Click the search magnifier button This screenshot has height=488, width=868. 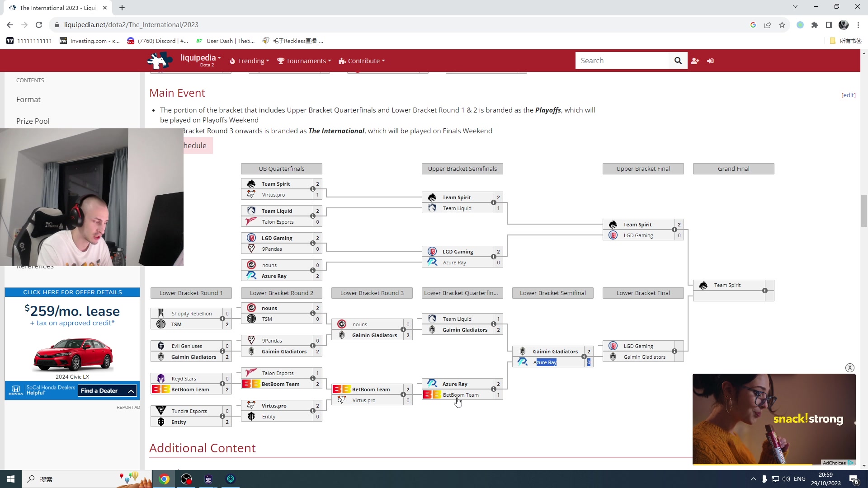click(678, 61)
